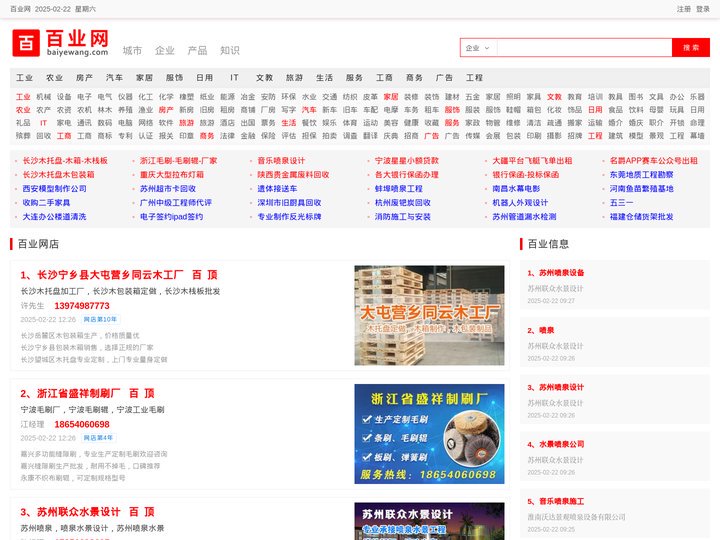Viewport: 720px width, 540px height.
Task: Open the 注册 link
Action: pyautogui.click(x=683, y=9)
